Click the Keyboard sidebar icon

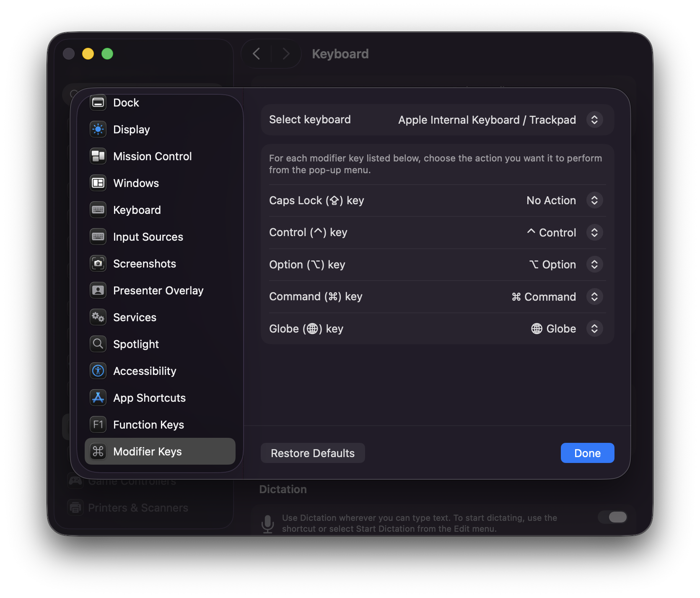[98, 210]
